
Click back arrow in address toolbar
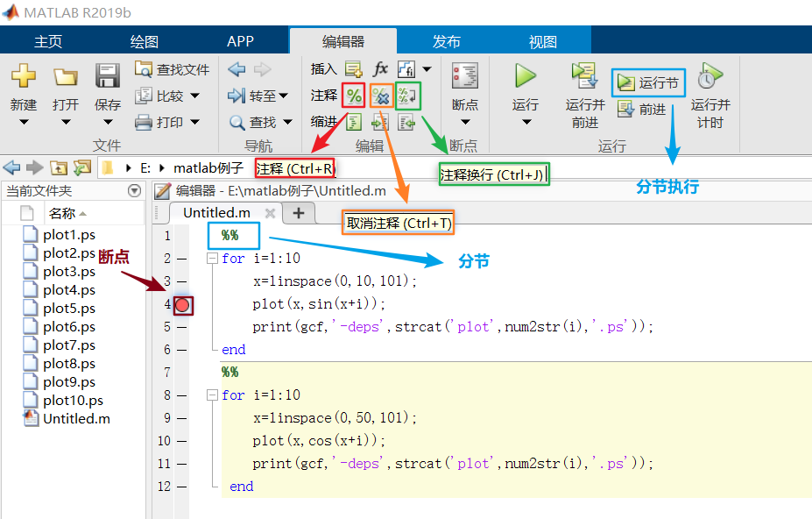(x=11, y=167)
